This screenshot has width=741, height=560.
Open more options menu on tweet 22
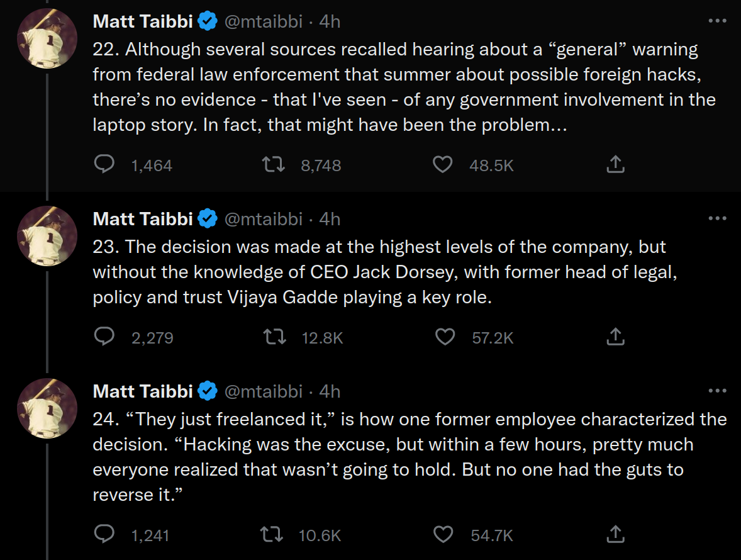717,21
